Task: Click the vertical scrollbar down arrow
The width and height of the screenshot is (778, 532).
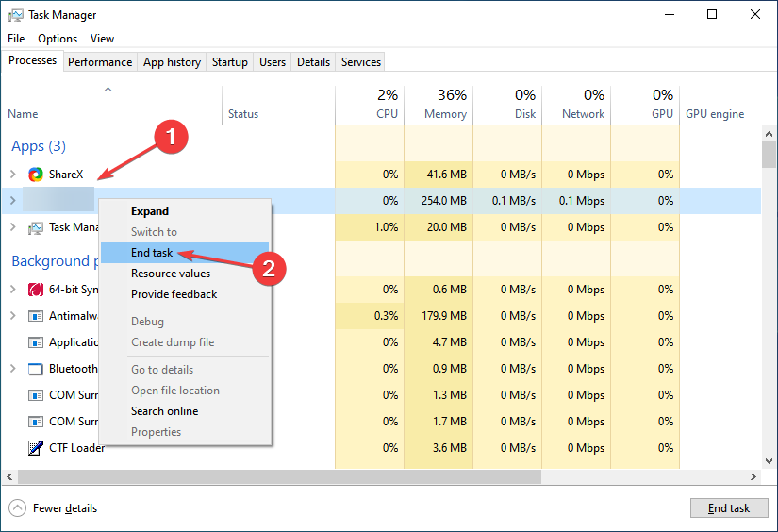Action: pyautogui.click(x=769, y=461)
